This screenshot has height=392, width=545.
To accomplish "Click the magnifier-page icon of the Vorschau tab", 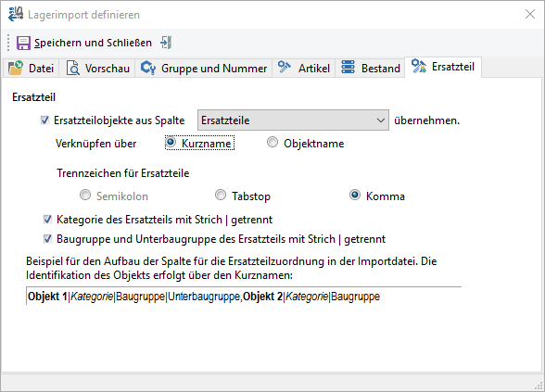I will tap(72, 68).
